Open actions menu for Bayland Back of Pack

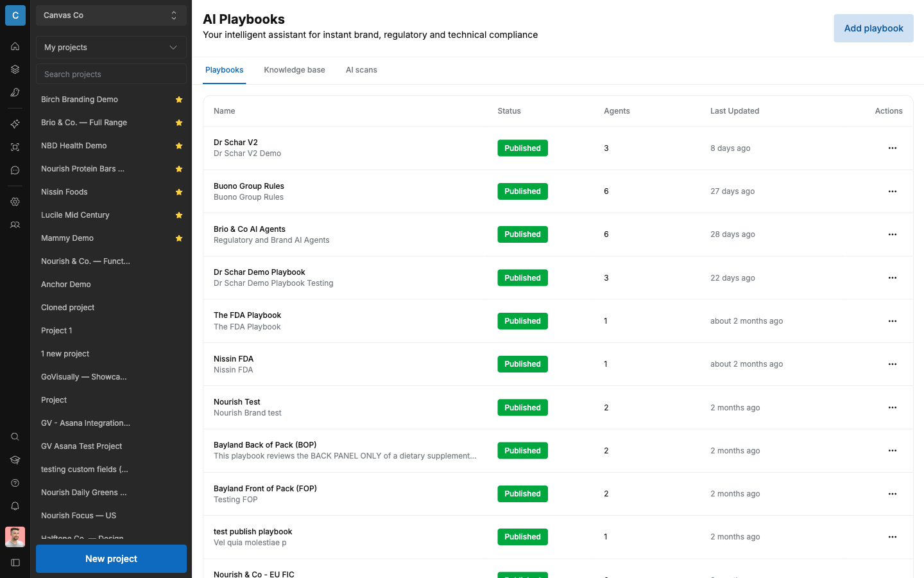tap(892, 451)
